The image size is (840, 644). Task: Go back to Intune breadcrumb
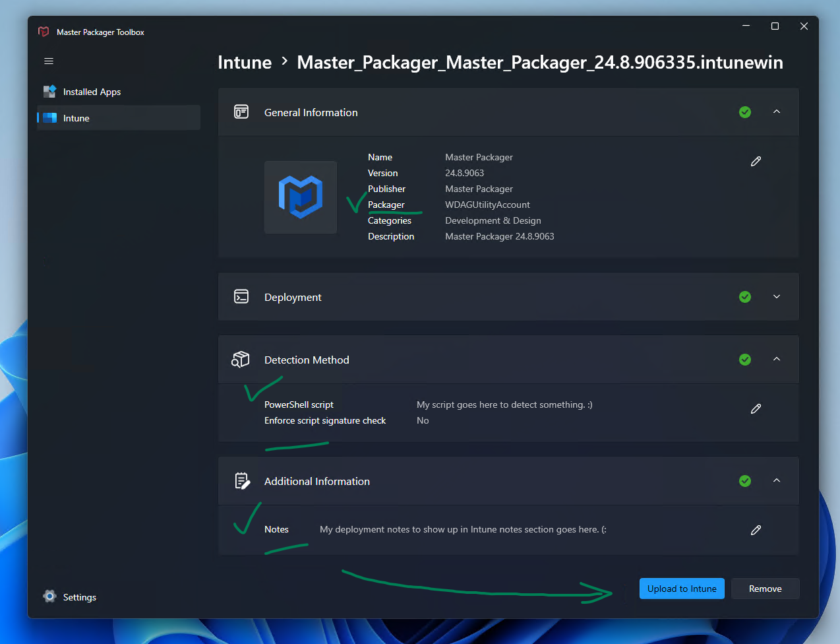[245, 63]
